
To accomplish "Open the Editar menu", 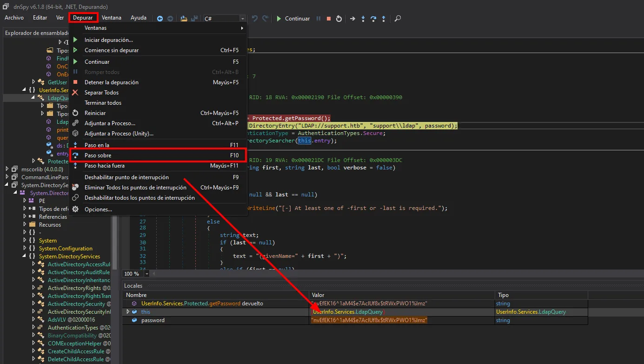I will (x=40, y=18).
